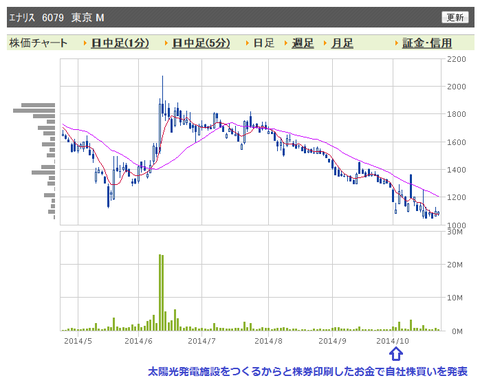Image resolution: width=480 pixels, height=387 pixels.
Task: Click the 1200 price axis label
Action: (456, 197)
